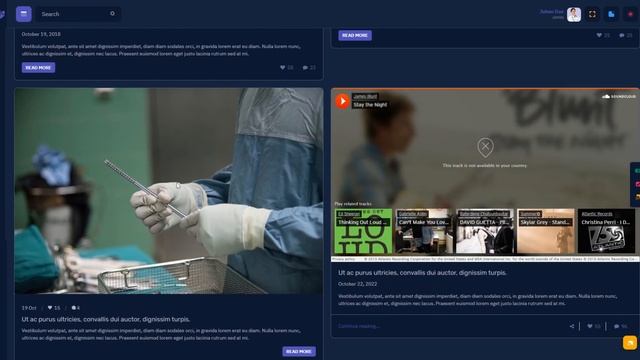The height and width of the screenshot is (360, 640).
Task: Open comments on the October 22, 2022 post
Action: coord(616,326)
